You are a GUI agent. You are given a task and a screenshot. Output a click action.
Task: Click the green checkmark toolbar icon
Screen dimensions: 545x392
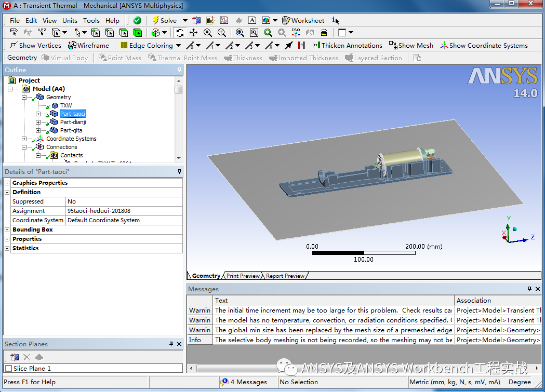coord(137,20)
